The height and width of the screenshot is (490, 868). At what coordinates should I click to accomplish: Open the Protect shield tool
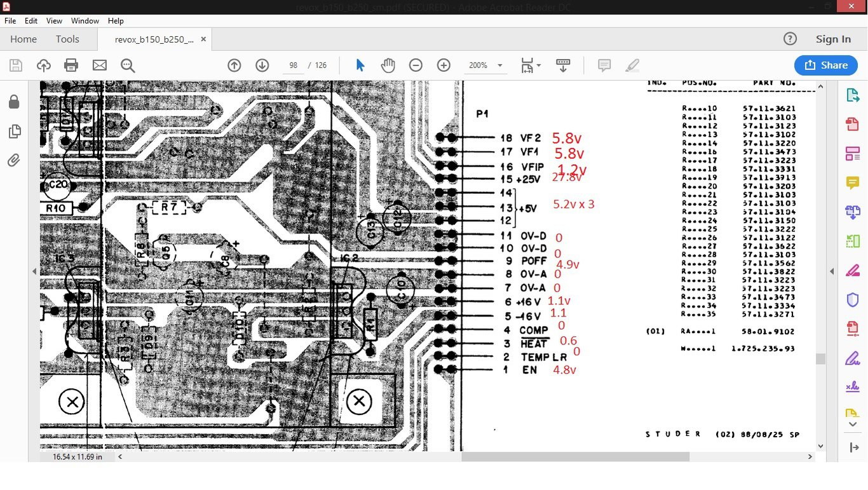point(852,299)
